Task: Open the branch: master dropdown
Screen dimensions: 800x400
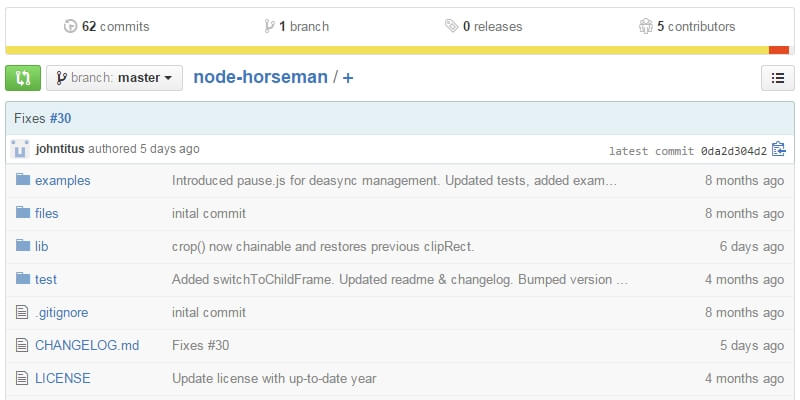Action: pyautogui.click(x=114, y=78)
